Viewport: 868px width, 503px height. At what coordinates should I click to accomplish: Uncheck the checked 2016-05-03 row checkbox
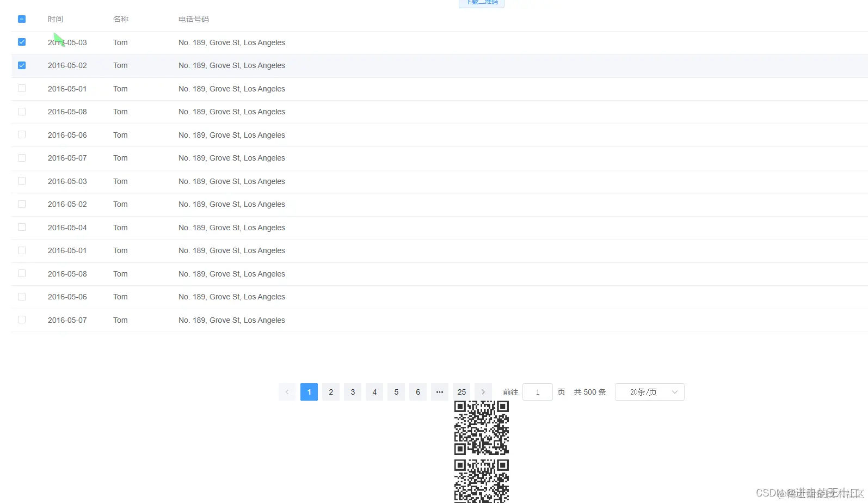tap(22, 42)
